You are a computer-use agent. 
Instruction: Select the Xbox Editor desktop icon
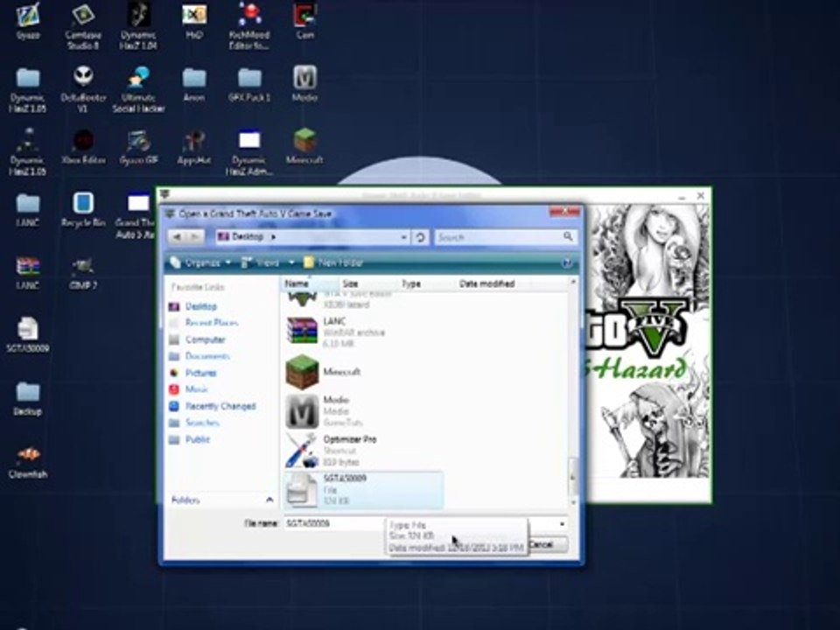click(83, 147)
